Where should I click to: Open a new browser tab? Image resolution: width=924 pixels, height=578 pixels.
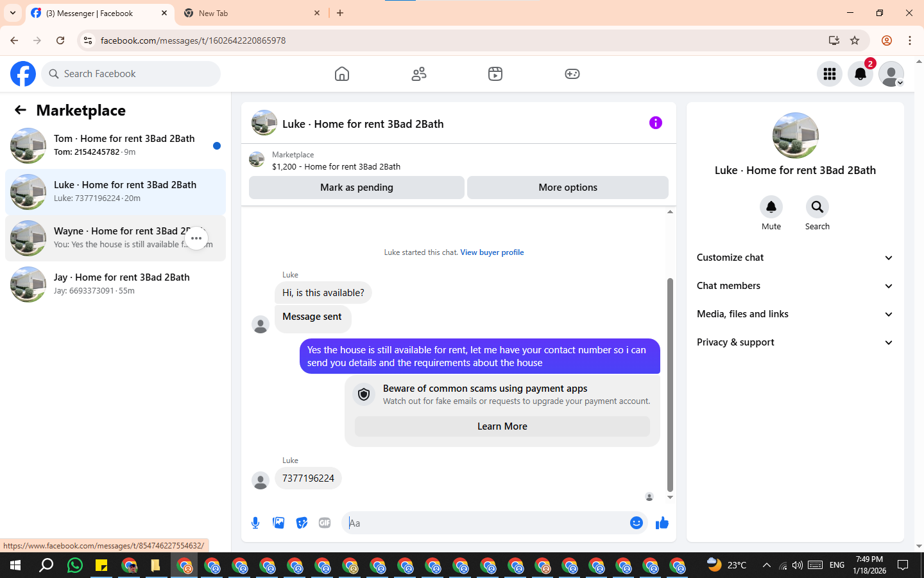[x=340, y=13]
